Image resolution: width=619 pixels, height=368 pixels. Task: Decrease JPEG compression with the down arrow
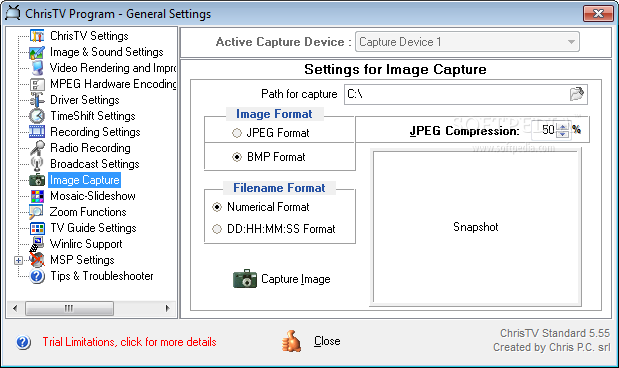click(563, 134)
